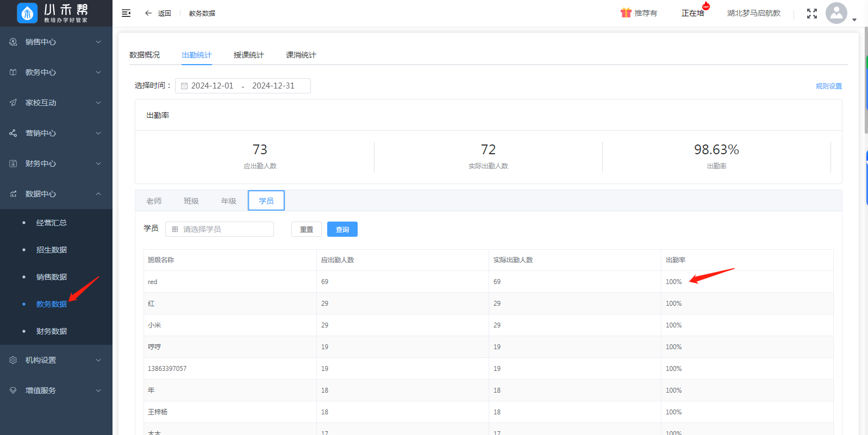Click the 教务数据 breadcrumb text
868x435 pixels.
click(202, 13)
